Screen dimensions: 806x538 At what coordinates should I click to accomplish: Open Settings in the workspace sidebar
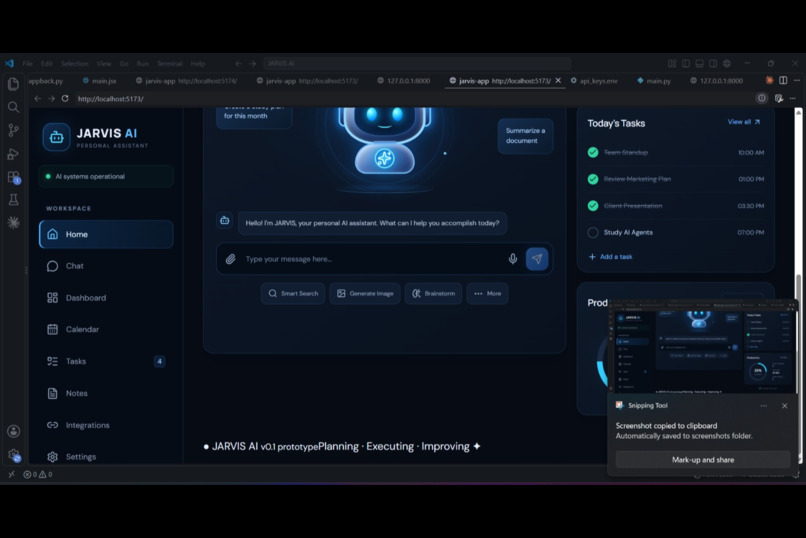click(106, 456)
